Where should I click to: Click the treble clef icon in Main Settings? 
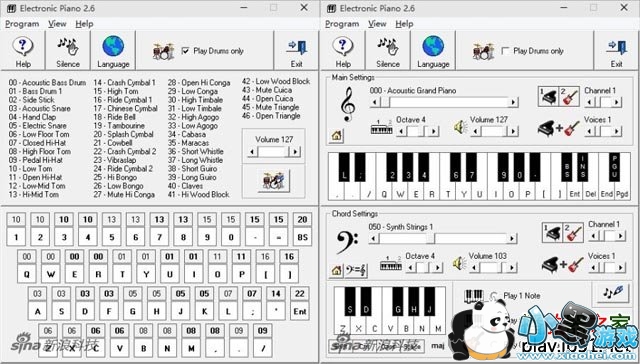[x=347, y=104]
